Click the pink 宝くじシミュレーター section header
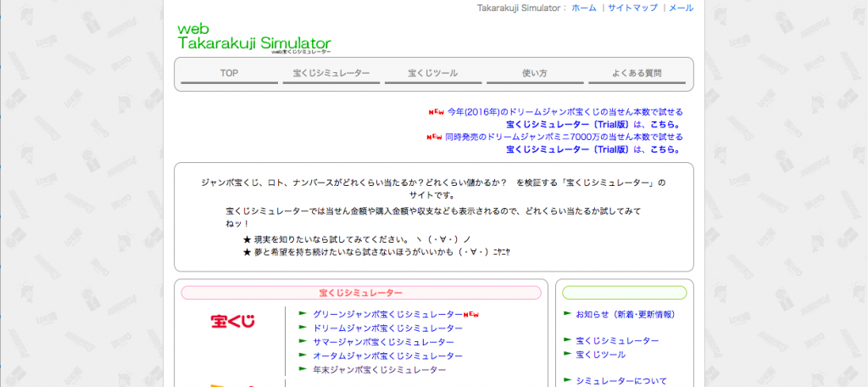The height and width of the screenshot is (387, 868). click(x=360, y=293)
